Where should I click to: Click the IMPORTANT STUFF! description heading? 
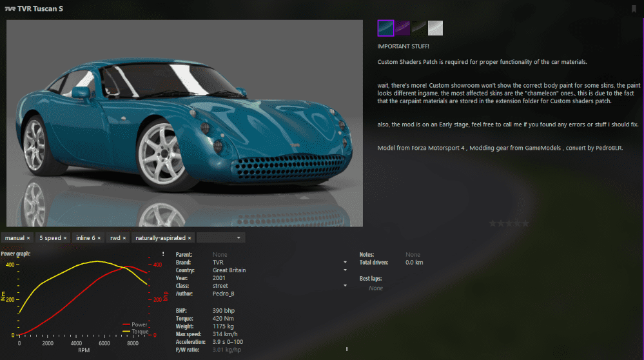403,46
